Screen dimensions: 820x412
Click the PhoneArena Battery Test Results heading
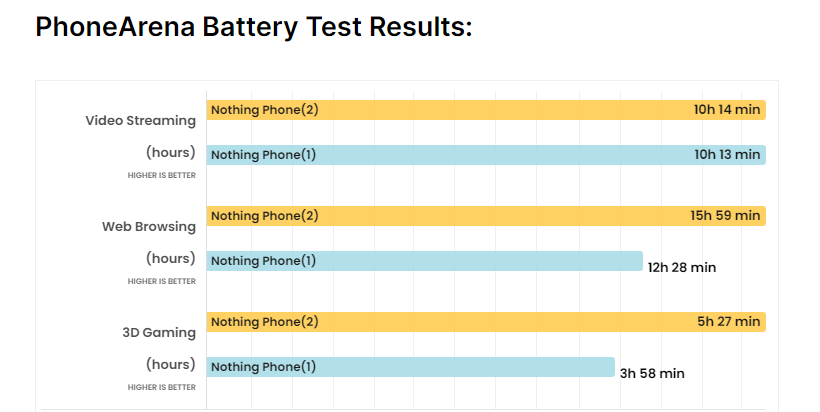point(253,27)
